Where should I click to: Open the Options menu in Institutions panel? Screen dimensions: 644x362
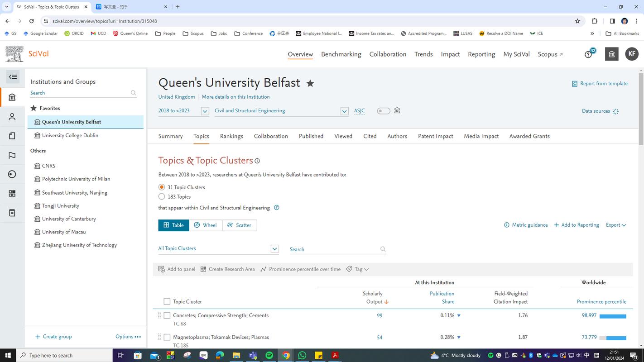click(128, 337)
